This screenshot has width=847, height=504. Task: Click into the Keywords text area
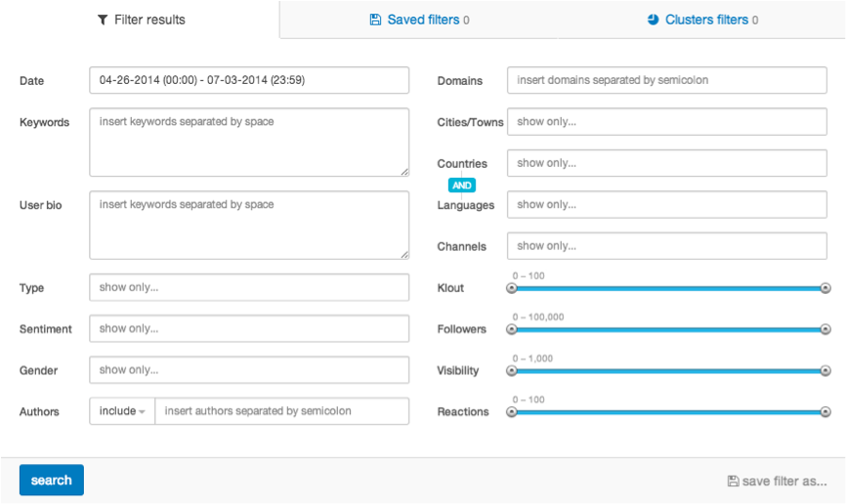coord(248,142)
